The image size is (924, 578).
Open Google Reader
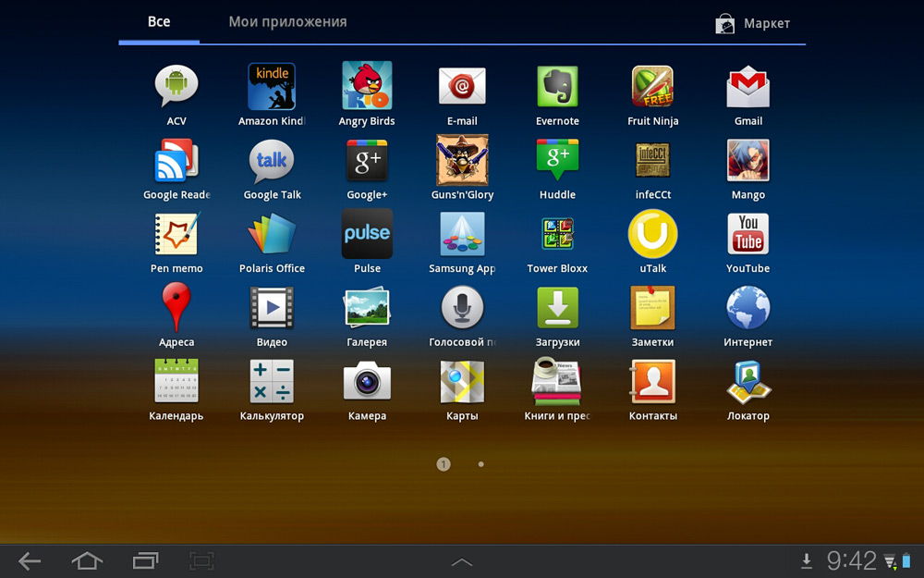coord(176,160)
